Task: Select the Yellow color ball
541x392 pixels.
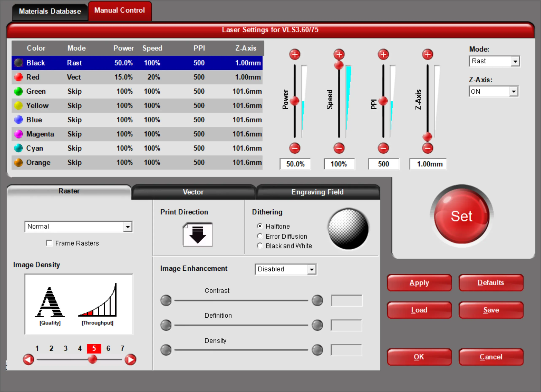Action: 18,105
